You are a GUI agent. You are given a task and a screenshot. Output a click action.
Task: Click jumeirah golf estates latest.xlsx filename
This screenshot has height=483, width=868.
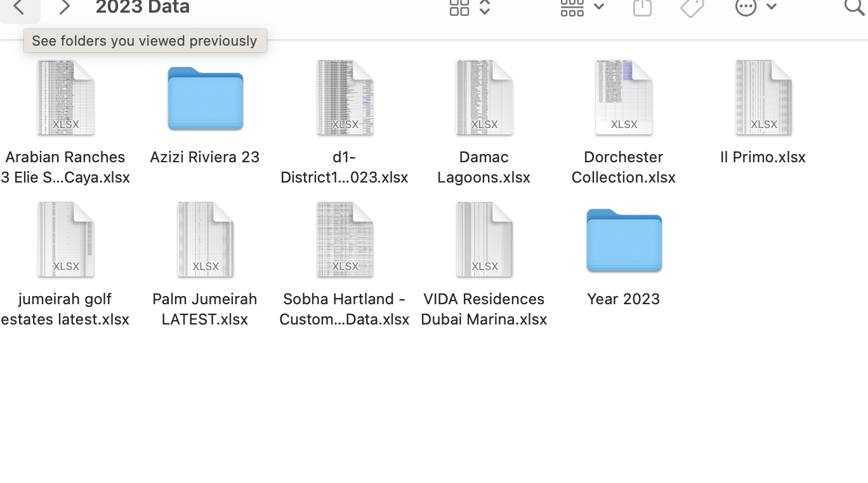pyautogui.click(x=65, y=309)
